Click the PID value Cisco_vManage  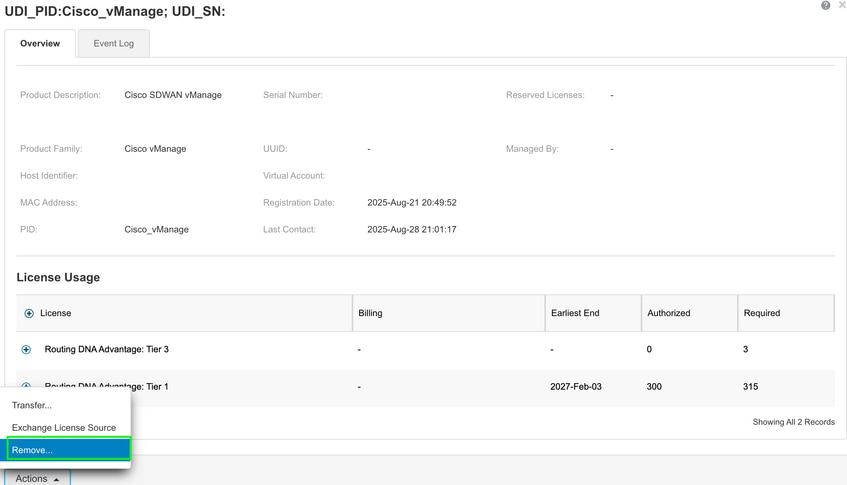point(157,230)
